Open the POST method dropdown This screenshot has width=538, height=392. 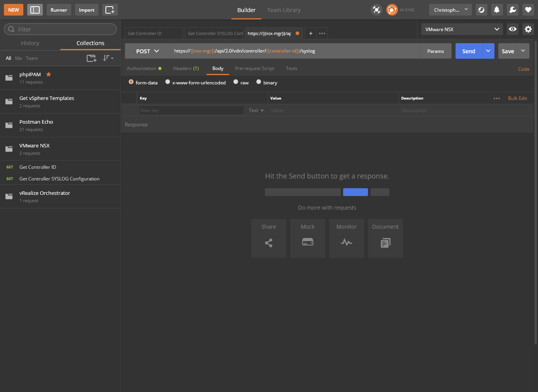tap(147, 51)
